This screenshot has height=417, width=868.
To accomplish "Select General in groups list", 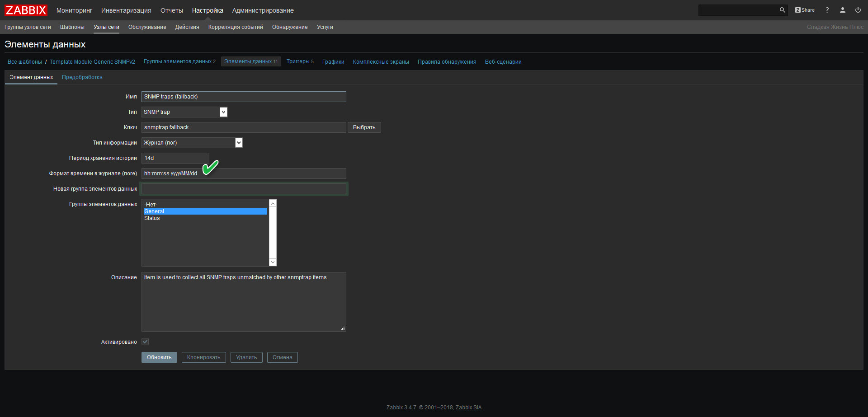I will [205, 211].
